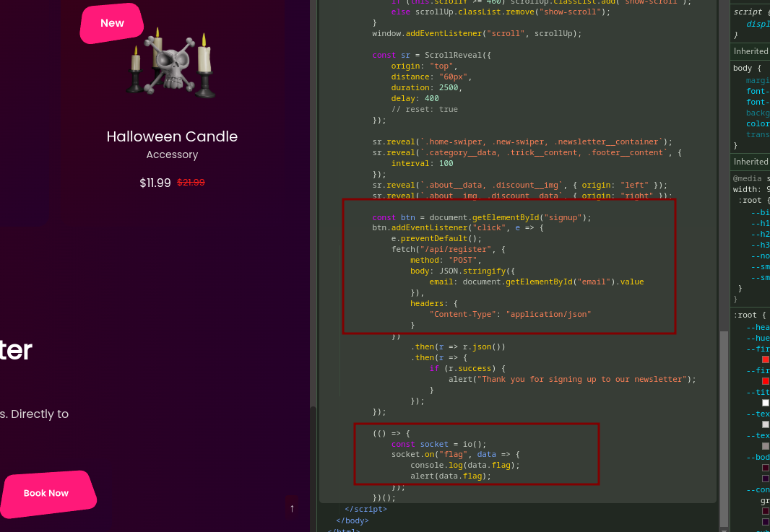The height and width of the screenshot is (532, 770).
Task: Click the scrollUp.classList.remove("show-scroll") line
Action: 501,12
